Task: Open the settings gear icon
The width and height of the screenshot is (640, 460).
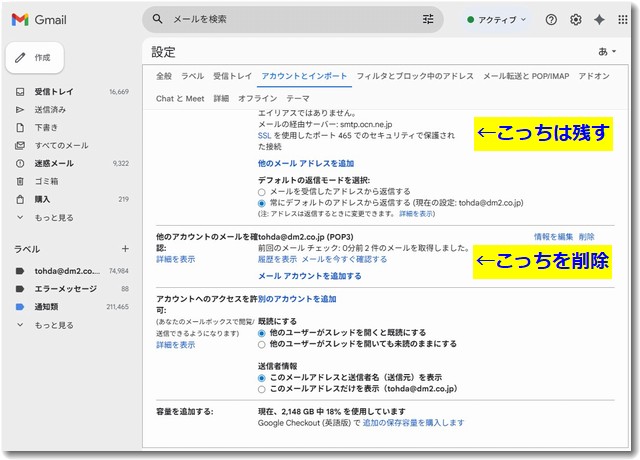Action: 575,19
